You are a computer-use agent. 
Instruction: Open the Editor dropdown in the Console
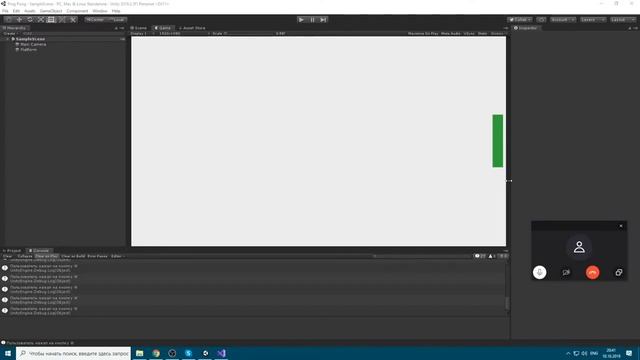118,256
